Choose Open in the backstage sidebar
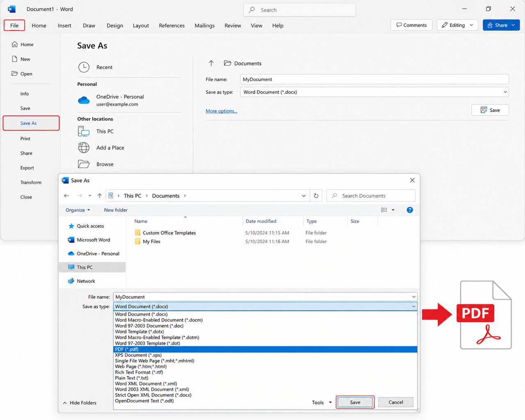The image size is (525, 420). (22, 74)
